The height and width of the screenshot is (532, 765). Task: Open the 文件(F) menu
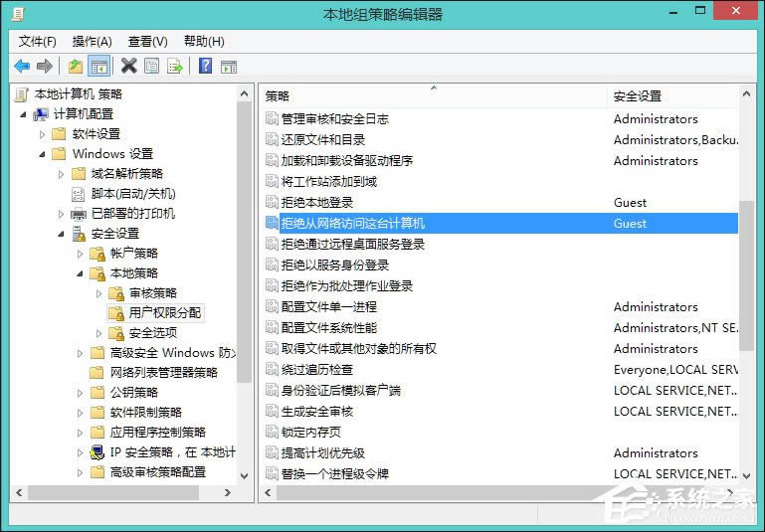[38, 42]
